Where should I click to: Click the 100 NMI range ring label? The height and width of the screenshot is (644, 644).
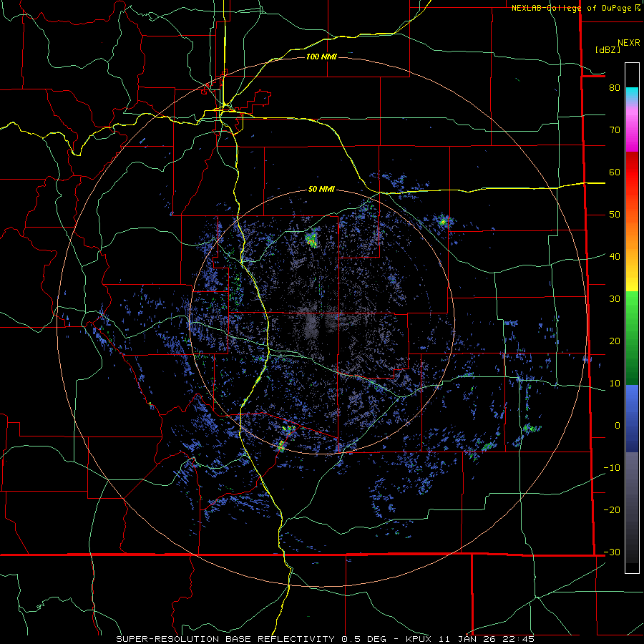coord(321,57)
